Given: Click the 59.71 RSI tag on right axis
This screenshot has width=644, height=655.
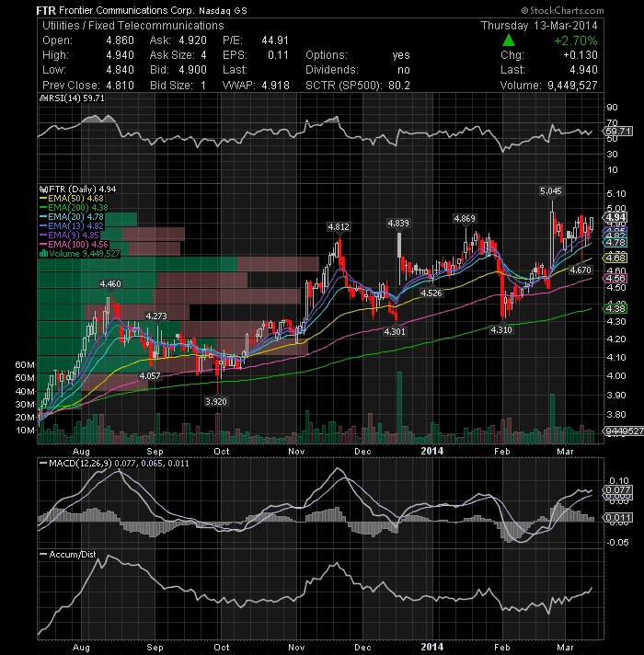Looking at the screenshot, I should [618, 132].
